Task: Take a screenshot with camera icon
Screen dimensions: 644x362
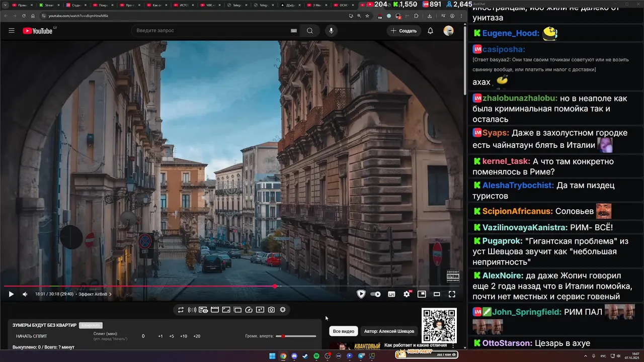Action: [271, 310]
